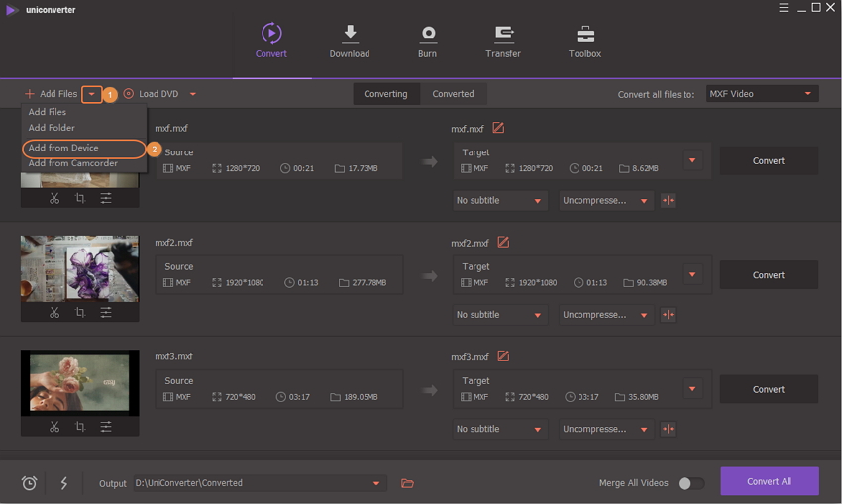Choose Add Files from the dropdown menu
Image resolution: width=842 pixels, height=504 pixels.
pos(48,112)
